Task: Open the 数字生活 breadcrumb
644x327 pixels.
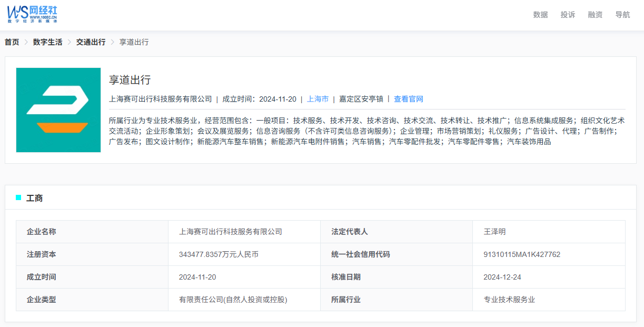Action: [x=47, y=42]
